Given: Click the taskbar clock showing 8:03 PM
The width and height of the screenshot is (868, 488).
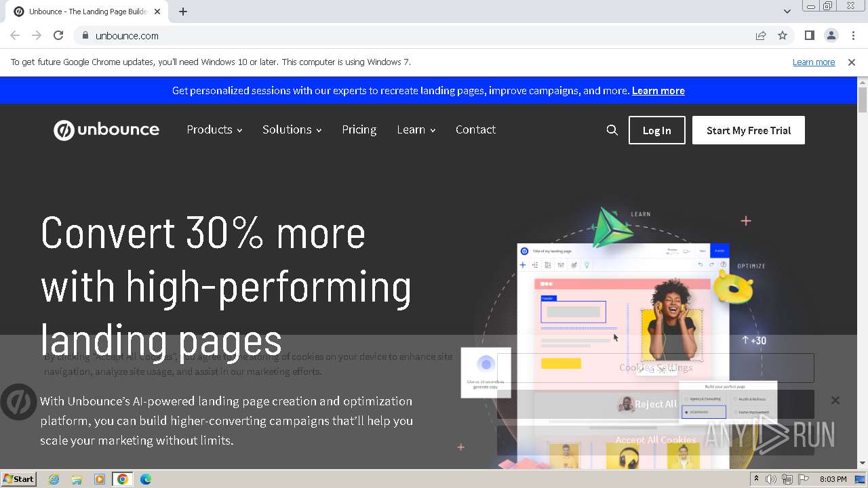Looking at the screenshot, I should click(833, 479).
